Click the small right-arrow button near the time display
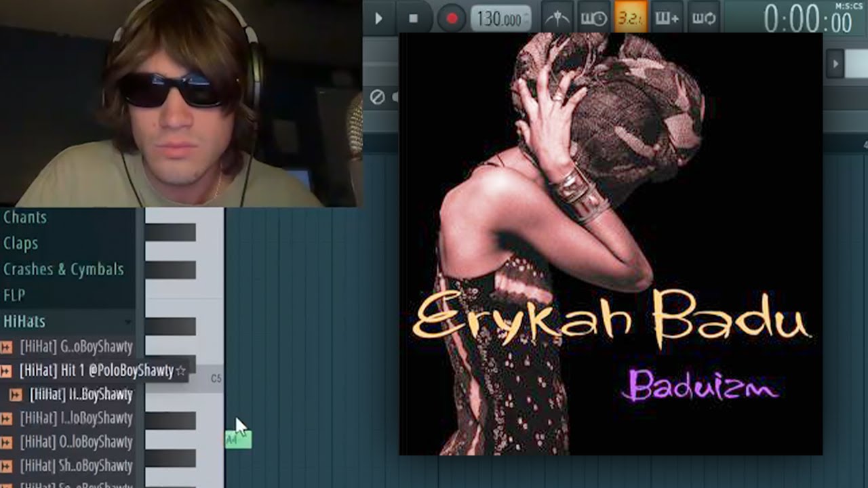The width and height of the screenshot is (868, 488). 835,64
